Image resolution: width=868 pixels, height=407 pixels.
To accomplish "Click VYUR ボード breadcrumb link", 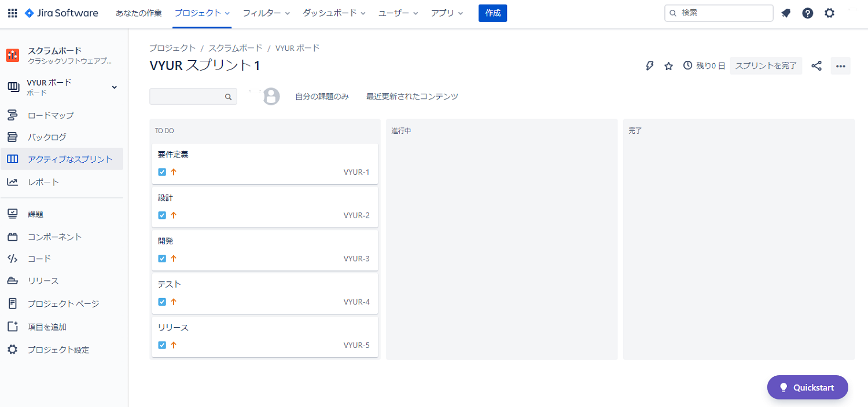I will click(297, 47).
